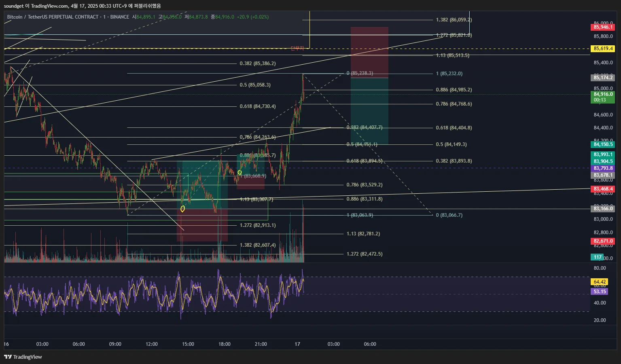The height and width of the screenshot is (364, 621).
Task: Click the purple 83,793.8 price label
Action: click(602, 168)
